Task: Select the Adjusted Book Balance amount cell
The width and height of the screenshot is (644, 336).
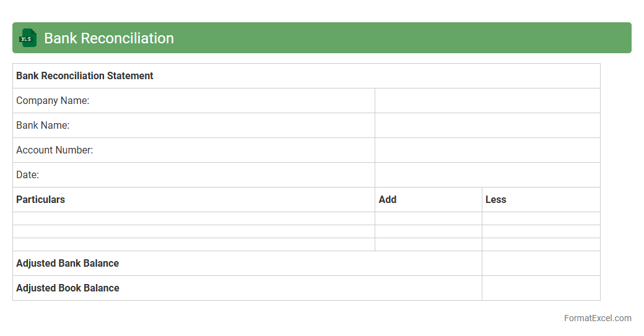Action: click(x=541, y=288)
